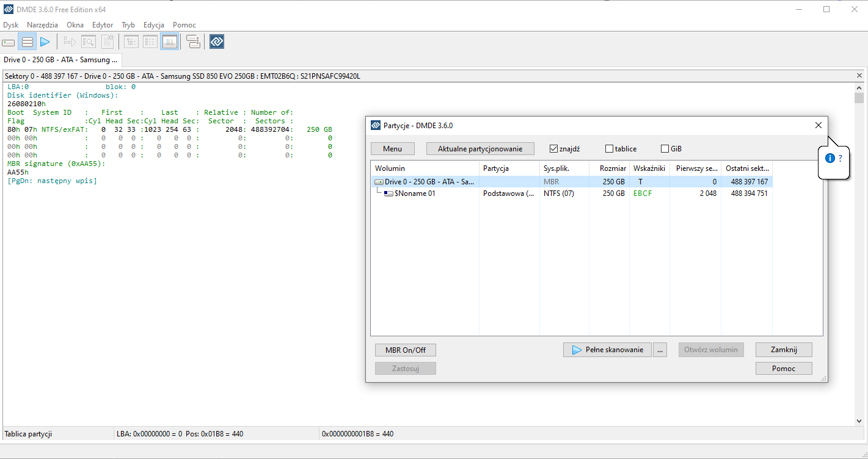Close the sector editor pane with X
The width and height of the screenshot is (868, 459).
(859, 76)
